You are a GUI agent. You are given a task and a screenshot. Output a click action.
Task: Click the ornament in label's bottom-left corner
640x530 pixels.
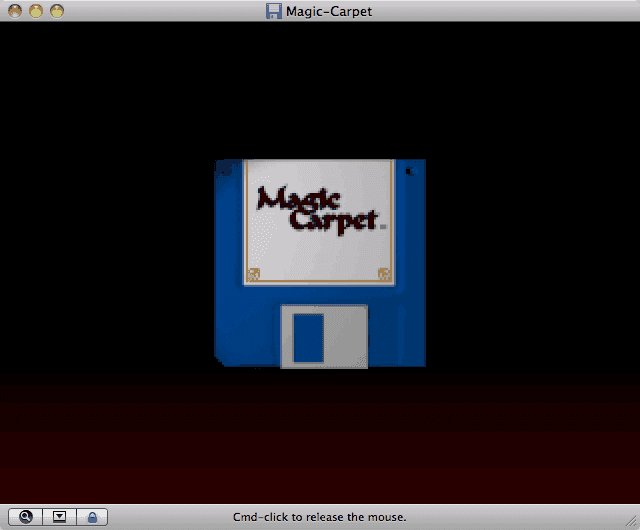pyautogui.click(x=253, y=274)
